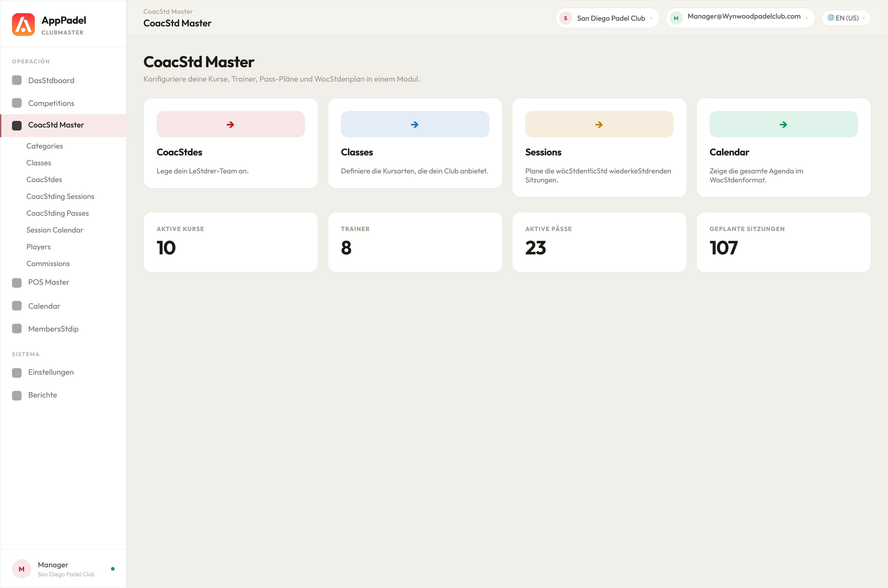The width and height of the screenshot is (888, 588).
Task: Open POS Master in the sidebar
Action: pos(63,282)
